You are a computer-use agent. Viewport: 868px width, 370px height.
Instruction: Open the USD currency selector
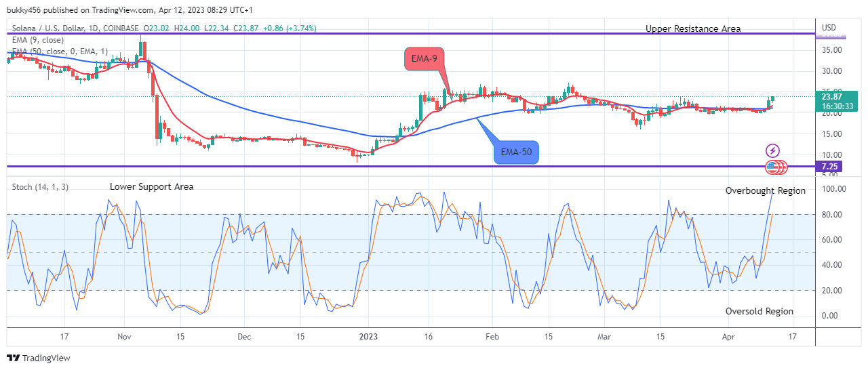829,28
